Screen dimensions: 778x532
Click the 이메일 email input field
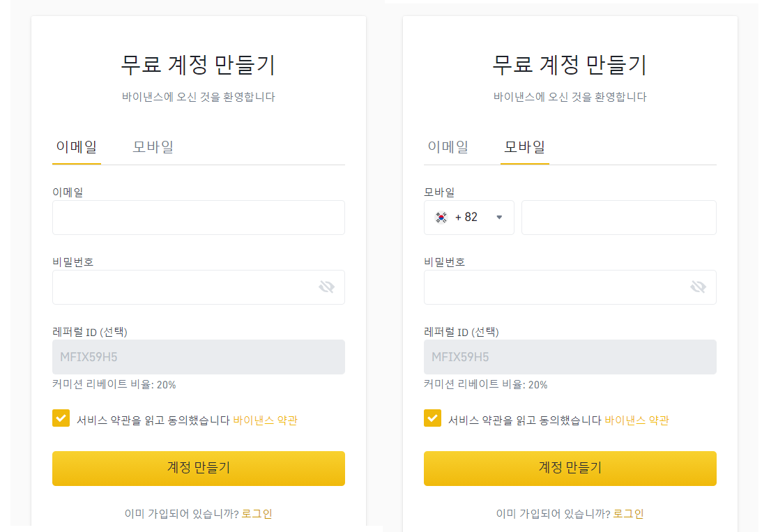tap(198, 218)
